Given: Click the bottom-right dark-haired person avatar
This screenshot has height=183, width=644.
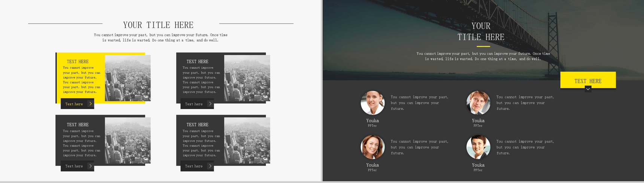Looking at the screenshot, I should pos(478,147).
